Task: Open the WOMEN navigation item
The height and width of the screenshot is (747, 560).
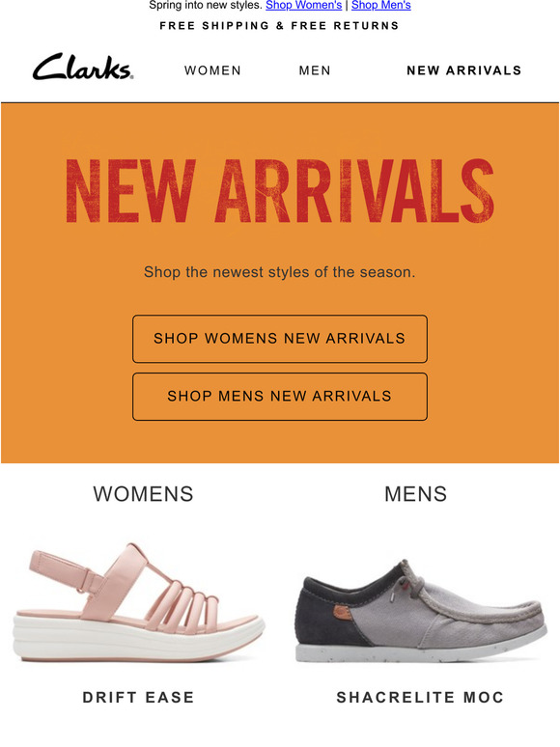Action: pos(212,70)
